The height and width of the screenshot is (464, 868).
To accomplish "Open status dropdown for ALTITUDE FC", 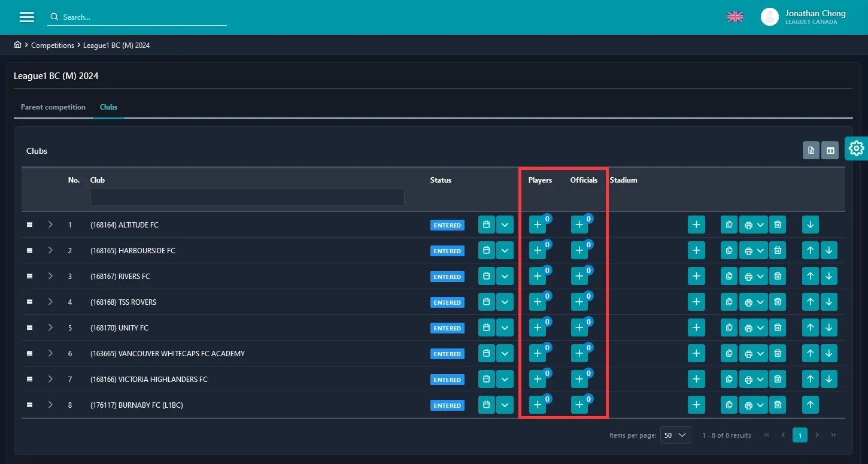I will [x=505, y=225].
